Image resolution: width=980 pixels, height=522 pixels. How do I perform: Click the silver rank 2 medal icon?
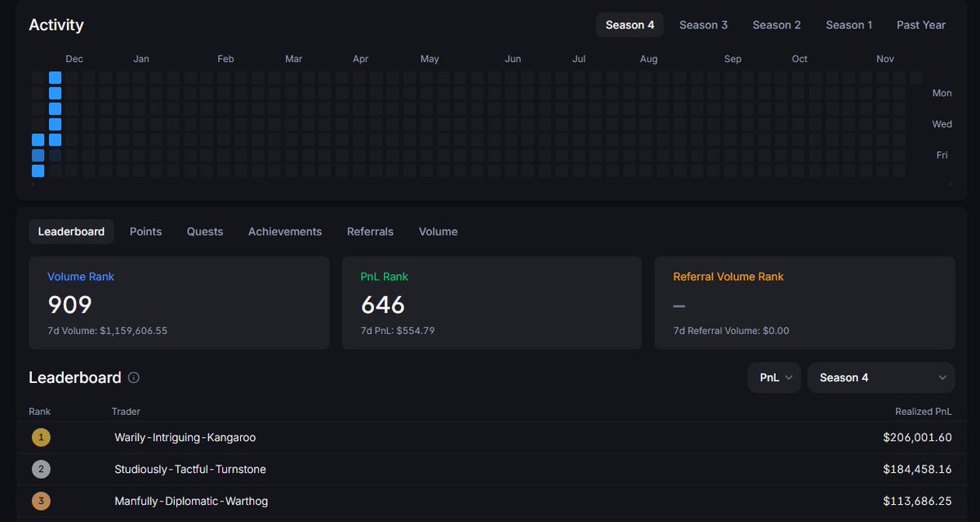(41, 469)
